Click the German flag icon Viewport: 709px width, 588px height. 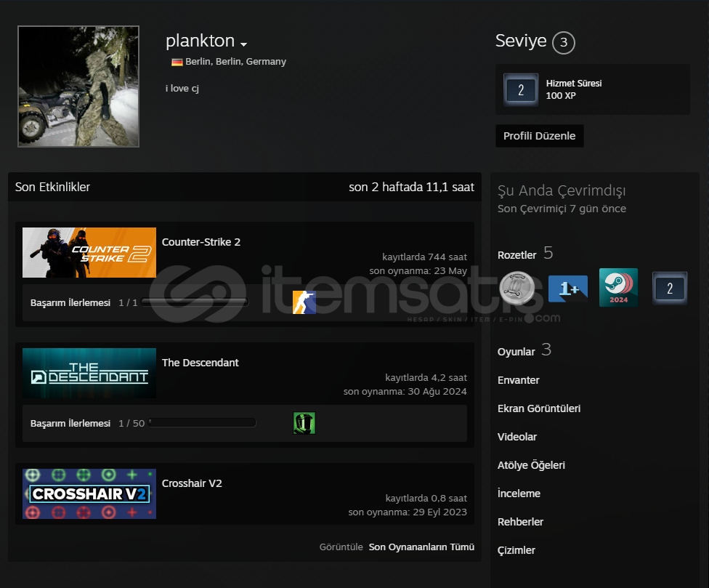click(x=177, y=62)
